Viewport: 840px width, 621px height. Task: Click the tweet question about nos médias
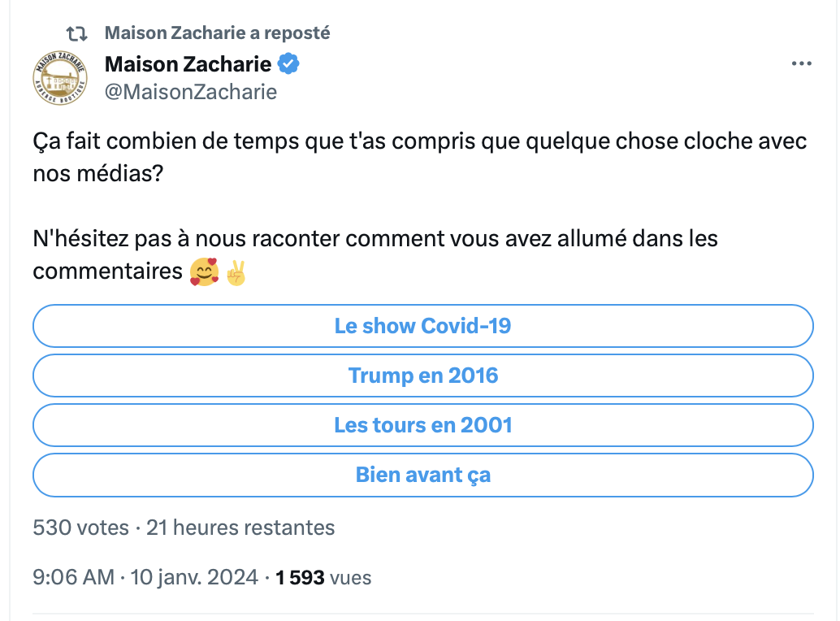[419, 157]
